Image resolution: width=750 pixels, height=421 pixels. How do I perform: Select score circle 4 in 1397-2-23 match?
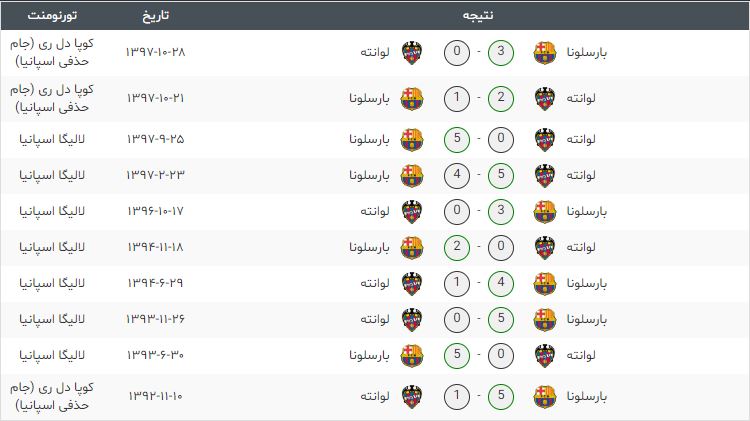(457, 175)
